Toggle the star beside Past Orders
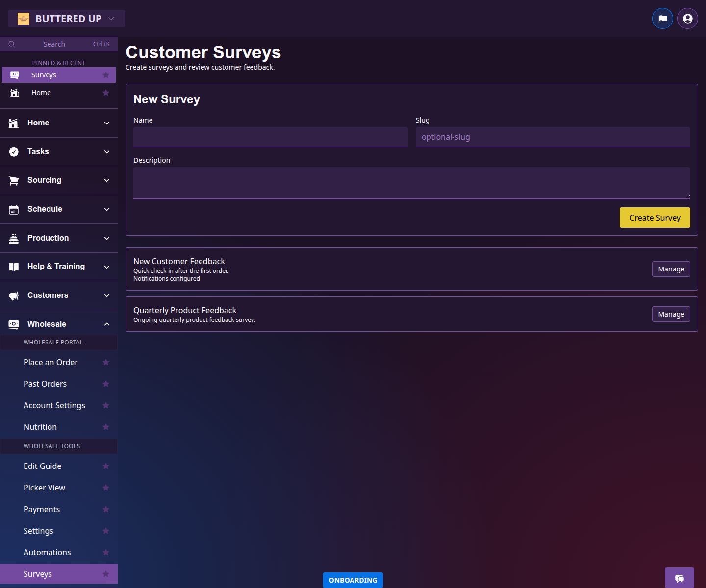This screenshot has width=706, height=588. coord(106,384)
